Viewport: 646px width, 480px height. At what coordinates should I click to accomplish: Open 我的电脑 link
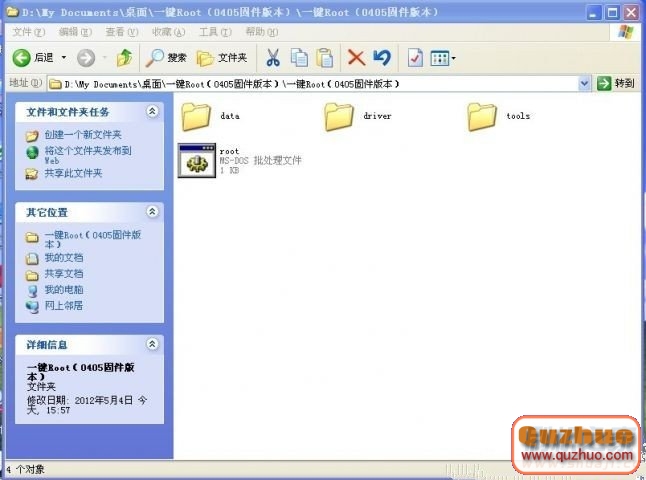63,290
